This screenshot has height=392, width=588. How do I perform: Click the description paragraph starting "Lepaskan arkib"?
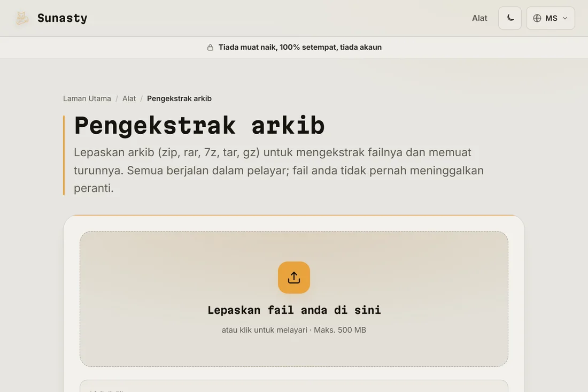(x=278, y=170)
